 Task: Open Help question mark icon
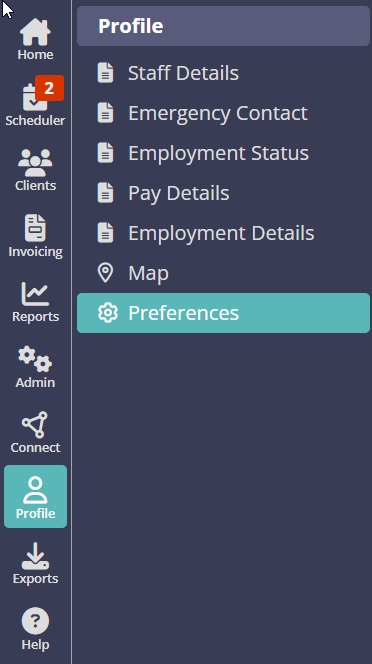pos(35,621)
